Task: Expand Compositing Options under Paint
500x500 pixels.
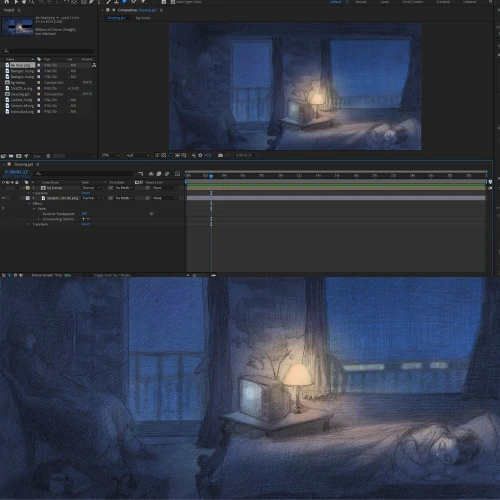Action: click(x=39, y=219)
